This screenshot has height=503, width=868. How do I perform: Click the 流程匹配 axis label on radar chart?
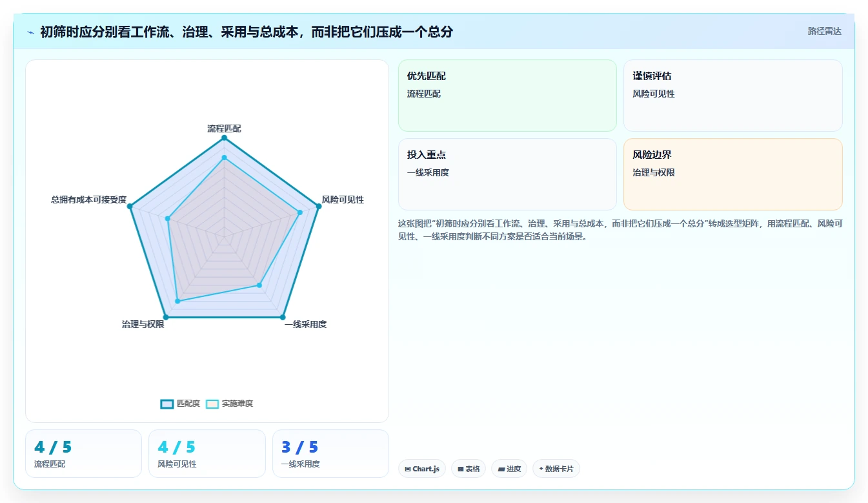[224, 128]
